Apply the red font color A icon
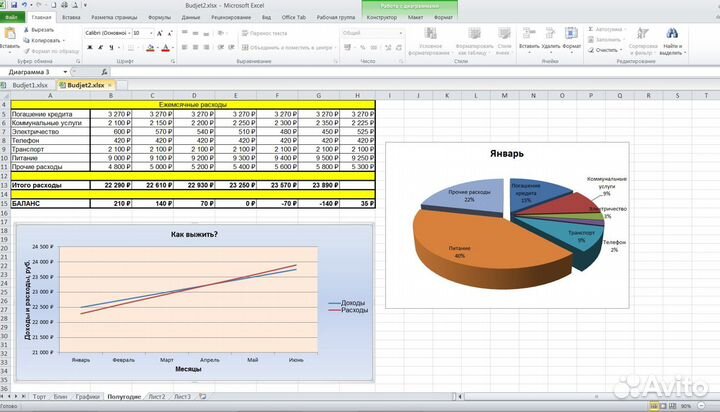720x412 pixels. point(166,47)
